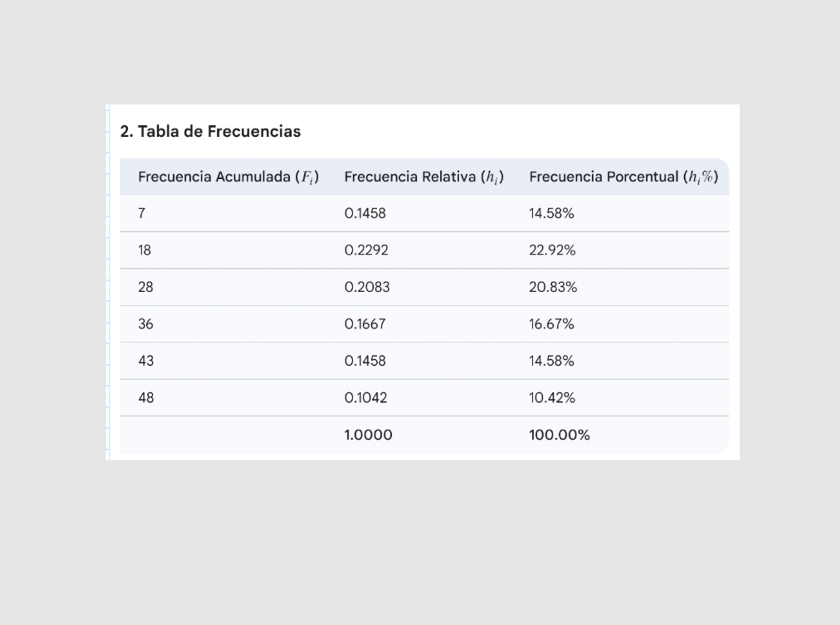
Task: Click the cell with accumulated frequency 36
Action: (146, 324)
